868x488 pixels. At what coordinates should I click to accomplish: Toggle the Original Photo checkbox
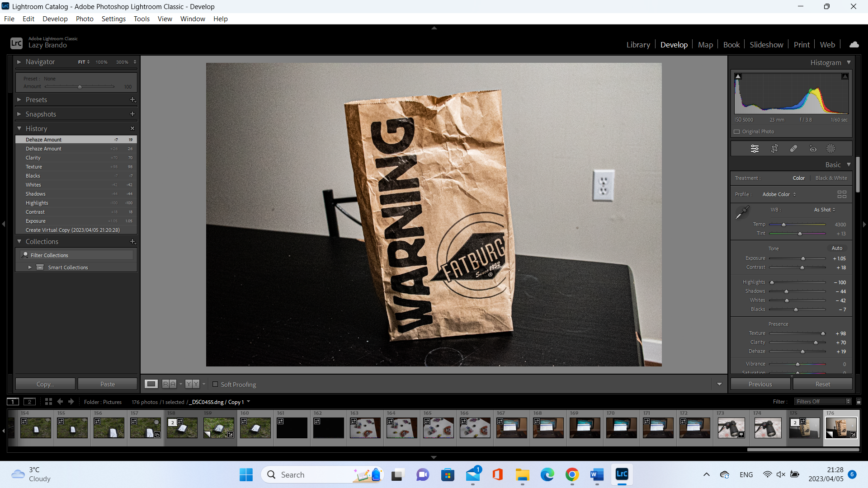click(x=737, y=131)
